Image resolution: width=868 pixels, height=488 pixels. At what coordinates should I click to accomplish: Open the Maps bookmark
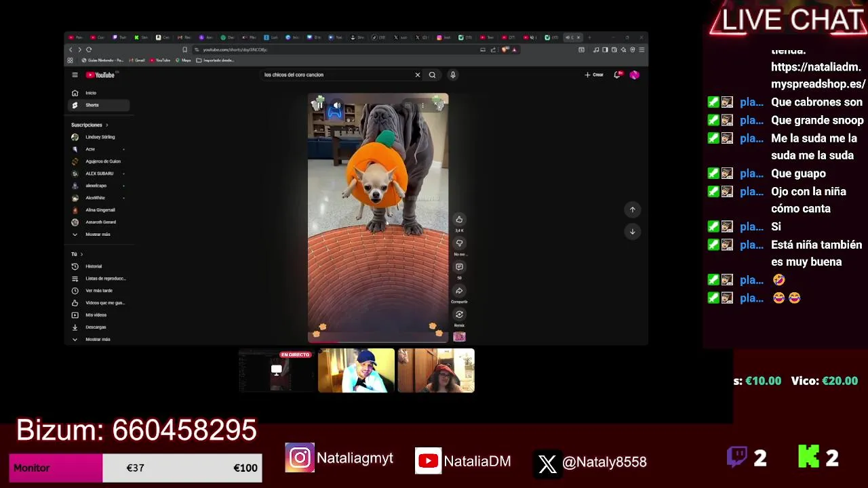(x=184, y=60)
